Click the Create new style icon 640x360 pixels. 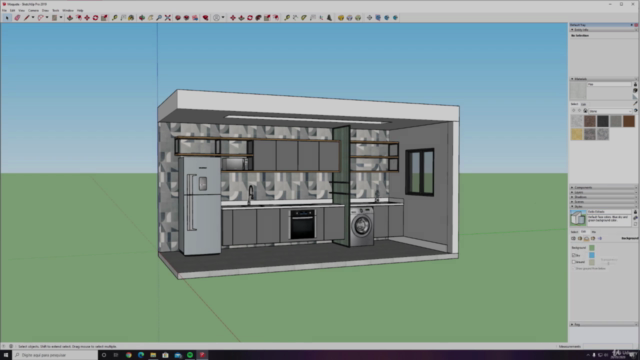click(635, 218)
